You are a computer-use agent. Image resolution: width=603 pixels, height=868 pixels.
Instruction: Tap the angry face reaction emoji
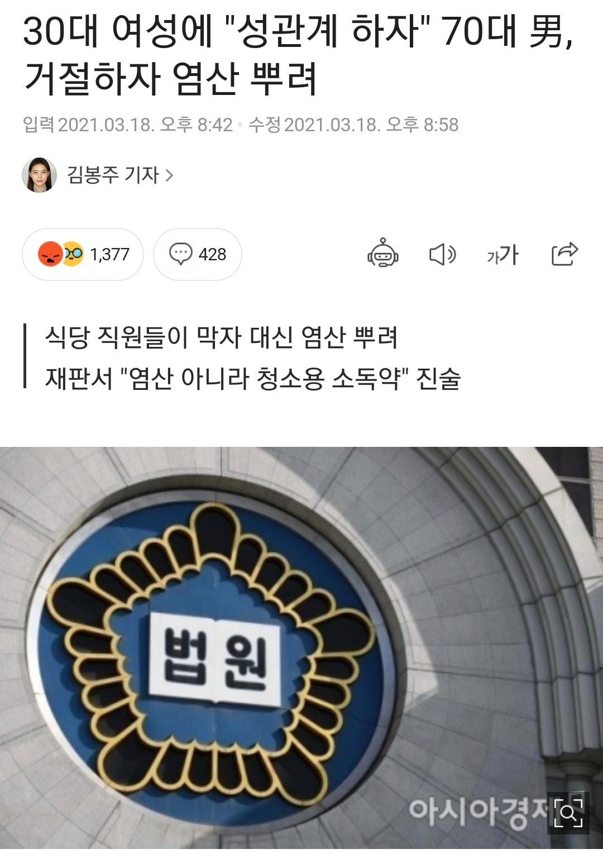[x=50, y=254]
